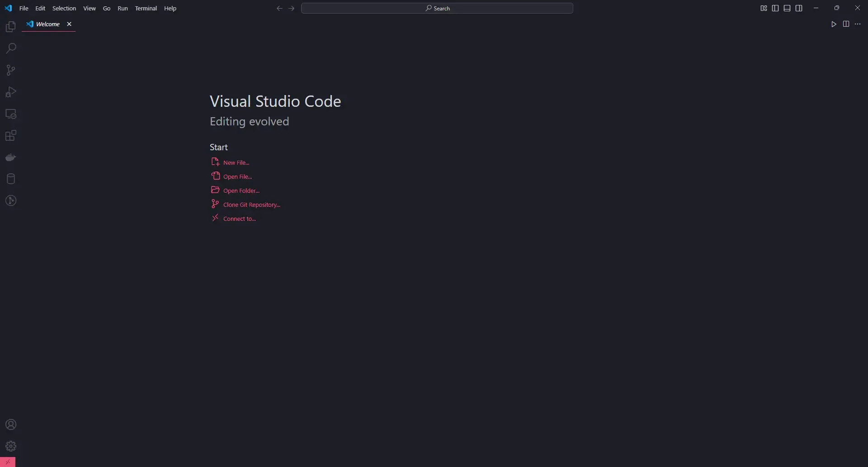Open Remote Explorer view
Screen dimensions: 868x467
tap(11, 114)
